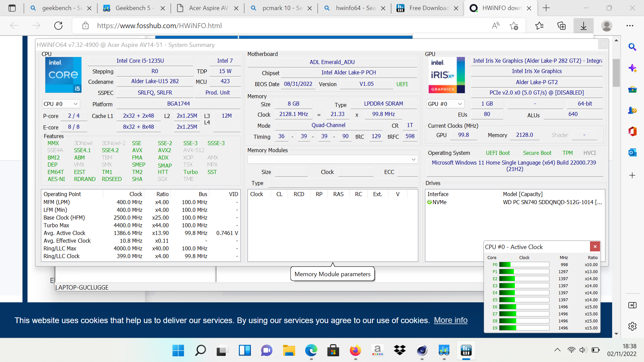The height and width of the screenshot is (362, 644).
Task: Click the Intel Iris Xe graphics logo
Action: 447,75
